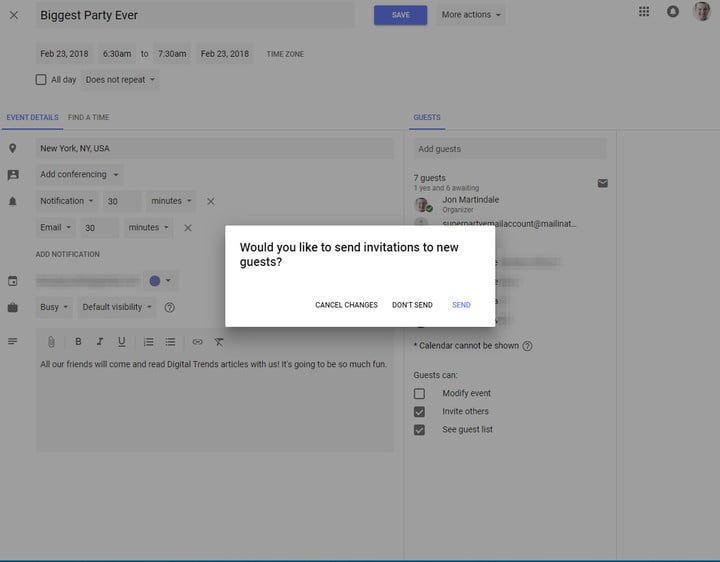Select the Guests tab
The width and height of the screenshot is (720, 562).
(x=427, y=118)
